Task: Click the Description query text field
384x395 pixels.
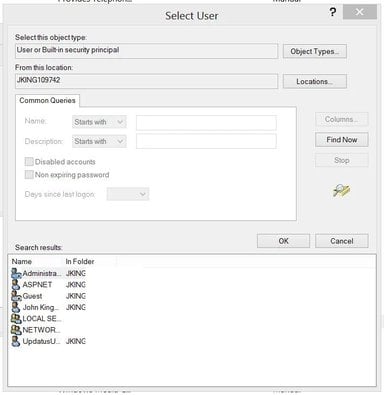Action: pyautogui.click(x=206, y=141)
